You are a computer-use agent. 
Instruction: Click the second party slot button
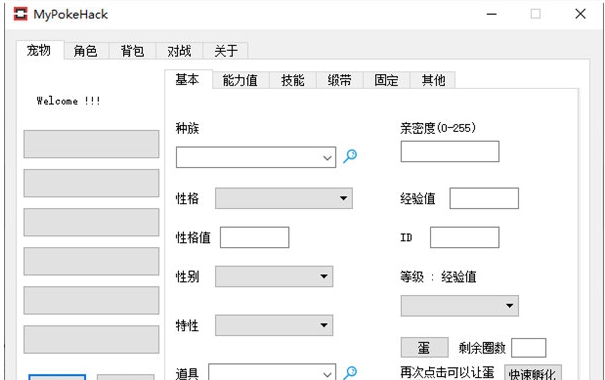click(x=91, y=183)
